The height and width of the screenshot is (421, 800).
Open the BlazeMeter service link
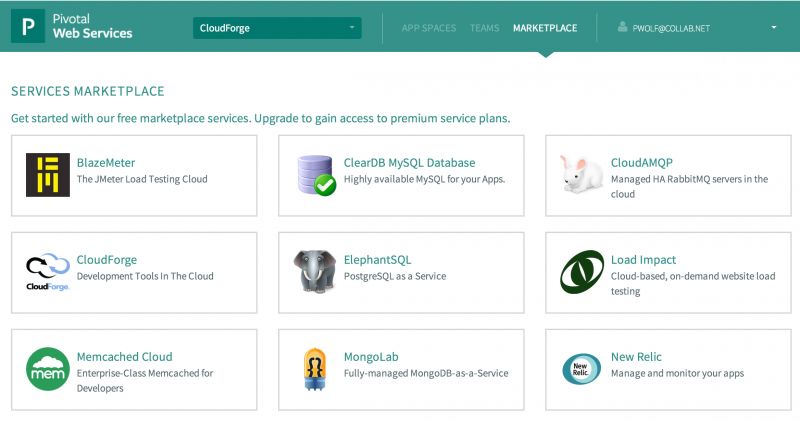pyautogui.click(x=106, y=163)
